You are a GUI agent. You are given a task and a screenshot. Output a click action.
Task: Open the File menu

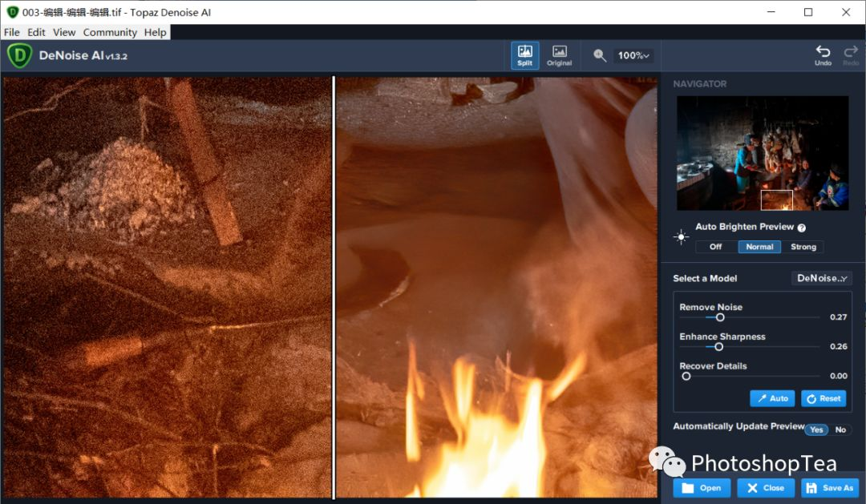click(11, 32)
